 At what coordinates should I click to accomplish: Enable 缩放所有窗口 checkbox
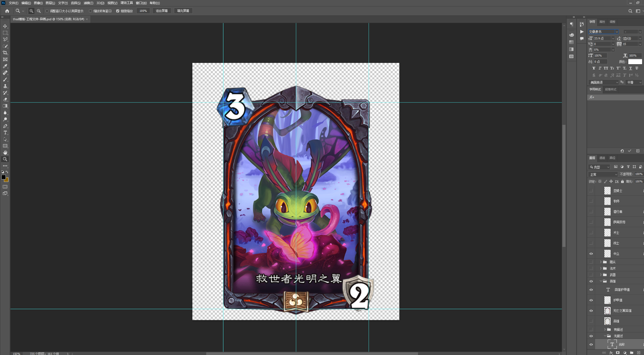pyautogui.click(x=91, y=11)
